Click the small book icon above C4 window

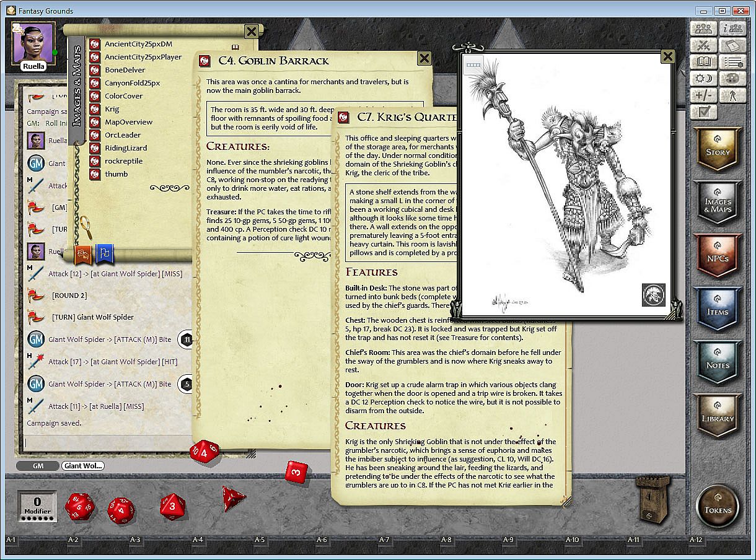click(235, 46)
